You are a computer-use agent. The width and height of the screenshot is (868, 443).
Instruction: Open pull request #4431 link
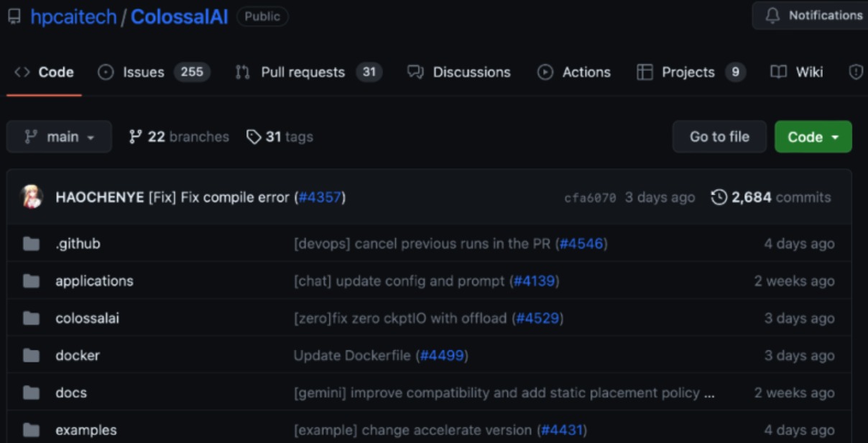pyautogui.click(x=562, y=431)
